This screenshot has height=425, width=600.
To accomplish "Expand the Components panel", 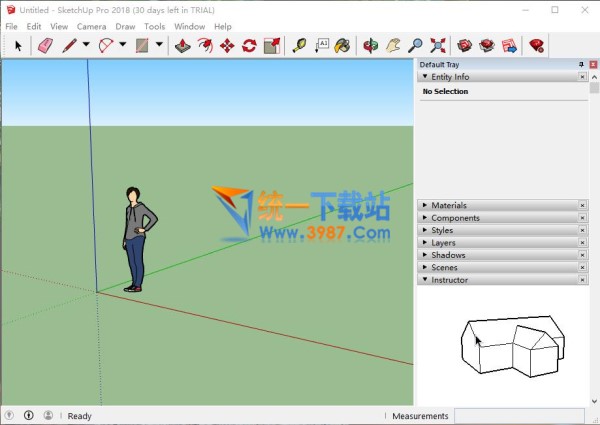I will pyautogui.click(x=425, y=218).
